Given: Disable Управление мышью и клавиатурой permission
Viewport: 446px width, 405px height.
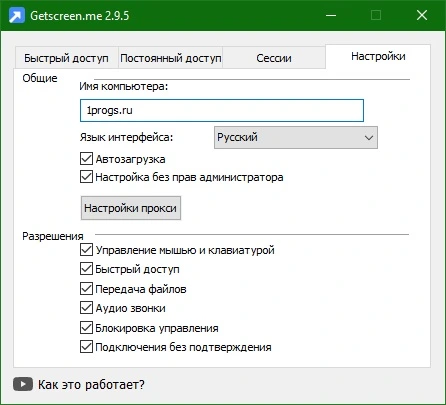Looking at the screenshot, I should click(86, 250).
